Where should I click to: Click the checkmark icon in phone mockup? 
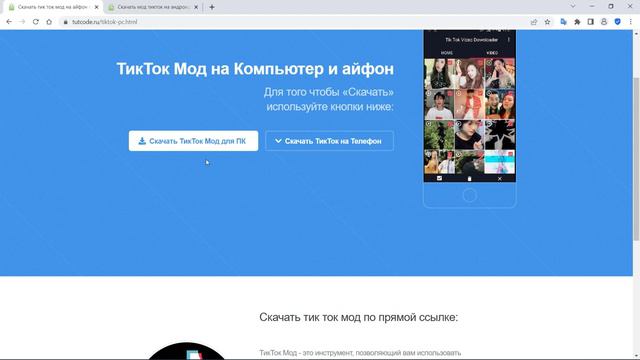click(439, 178)
